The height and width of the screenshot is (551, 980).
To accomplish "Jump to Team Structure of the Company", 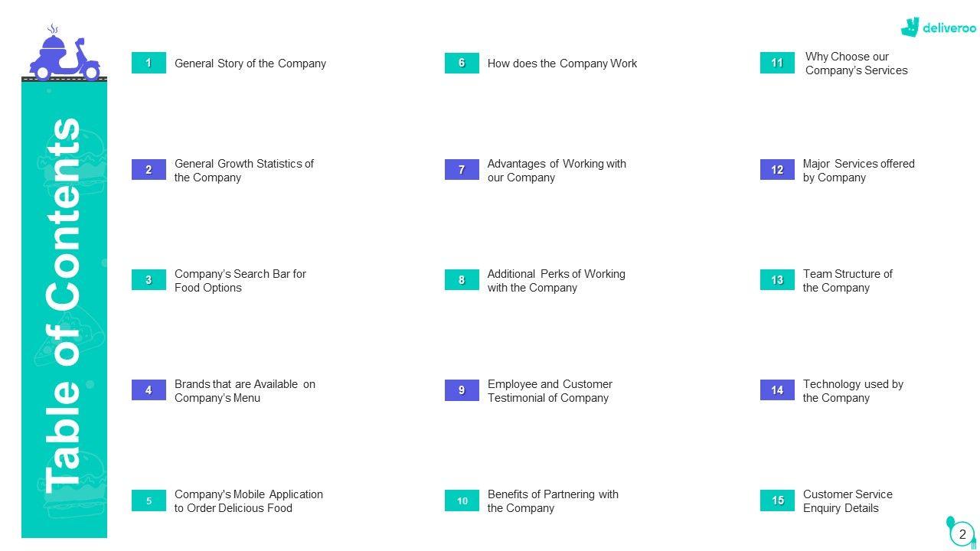I will pyautogui.click(x=848, y=281).
